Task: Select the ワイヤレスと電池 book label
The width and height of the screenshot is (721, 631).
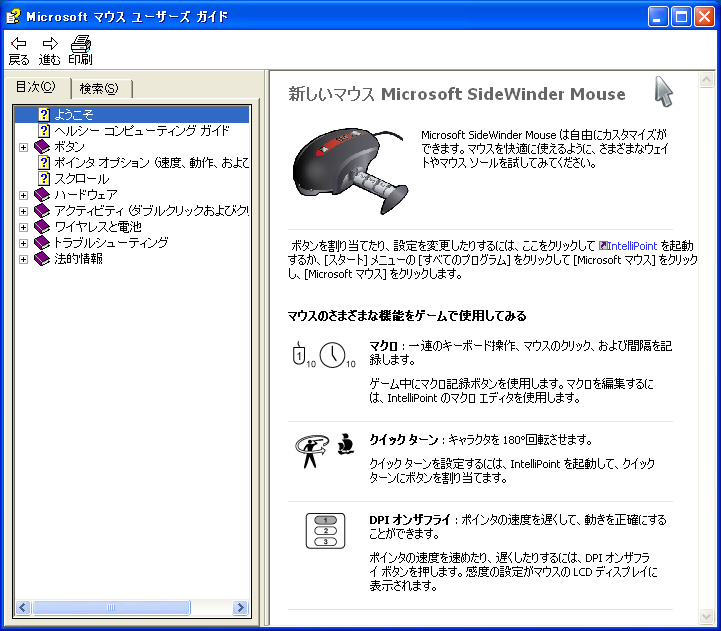Action: pyautogui.click(x=97, y=227)
